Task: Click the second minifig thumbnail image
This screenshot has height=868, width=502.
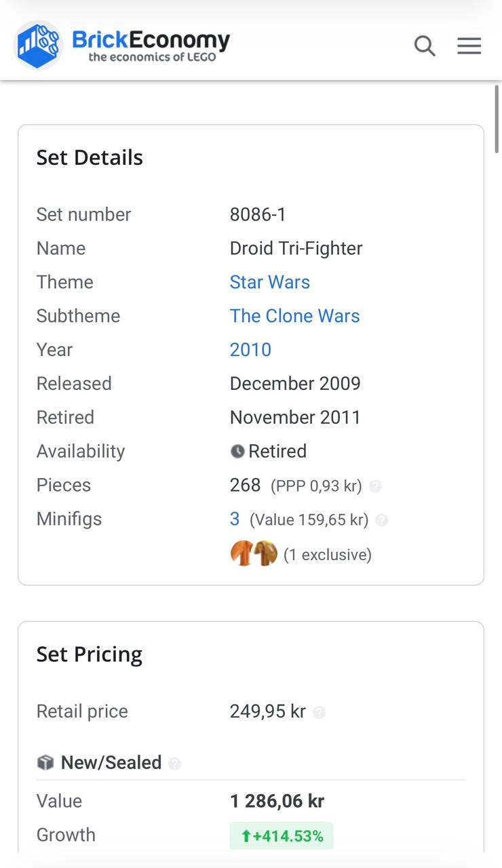Action: (266, 553)
